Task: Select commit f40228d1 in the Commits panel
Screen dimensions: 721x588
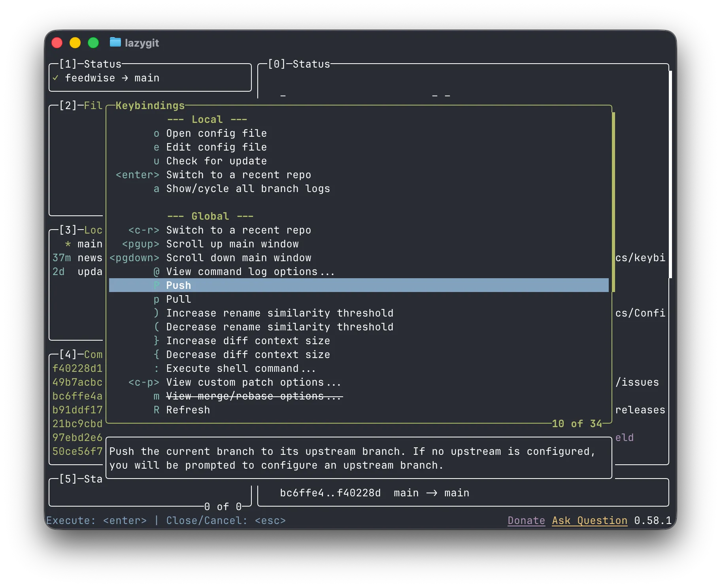Action: (77, 368)
